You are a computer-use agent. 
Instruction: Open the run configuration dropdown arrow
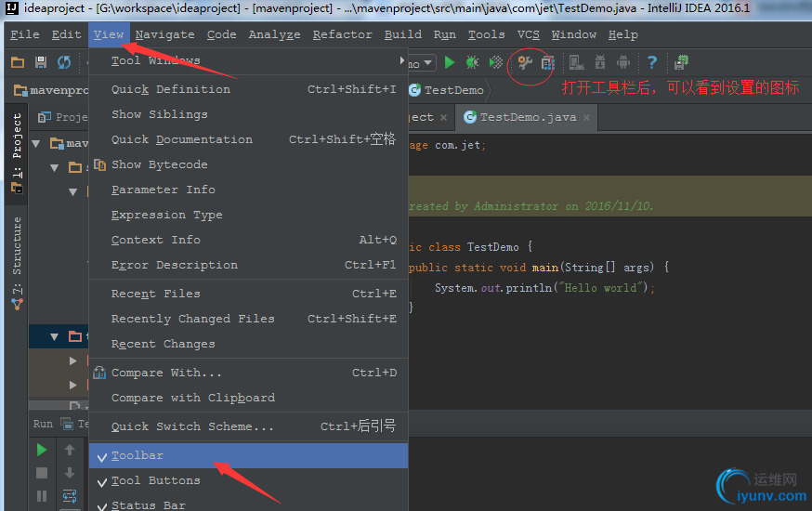(427, 62)
